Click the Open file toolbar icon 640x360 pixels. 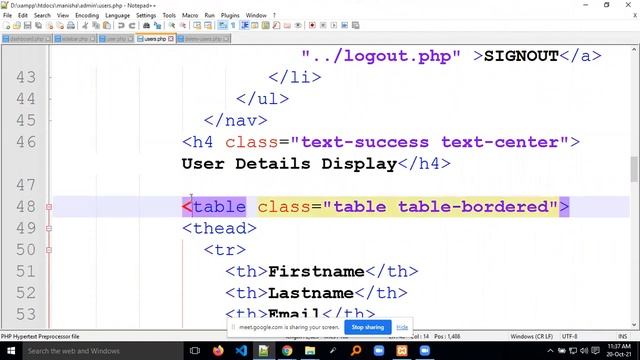[17, 25]
